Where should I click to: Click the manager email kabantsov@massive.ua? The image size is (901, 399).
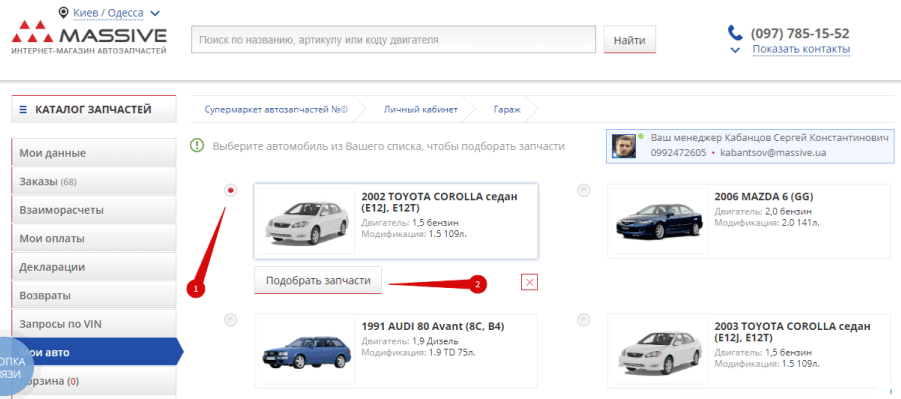point(773,153)
